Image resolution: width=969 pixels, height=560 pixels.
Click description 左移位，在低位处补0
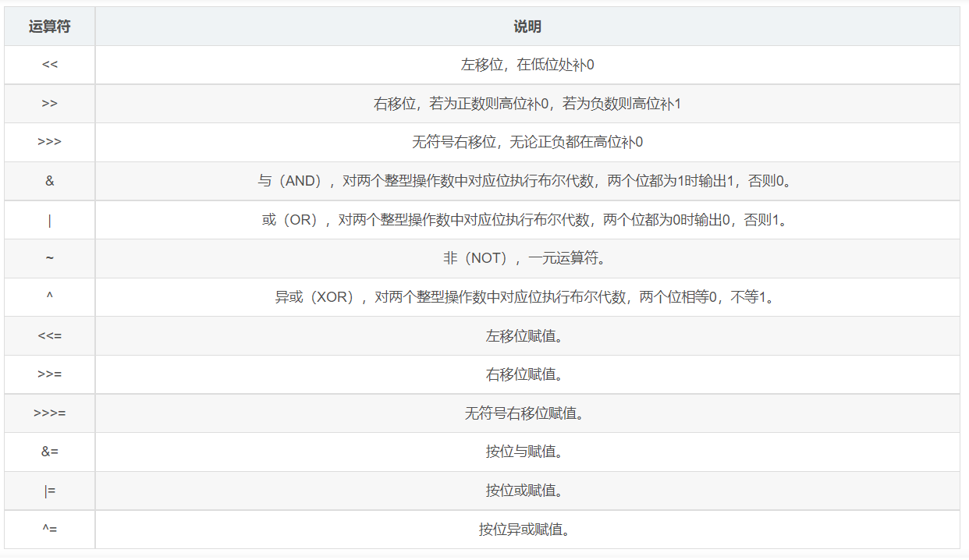coord(527,65)
